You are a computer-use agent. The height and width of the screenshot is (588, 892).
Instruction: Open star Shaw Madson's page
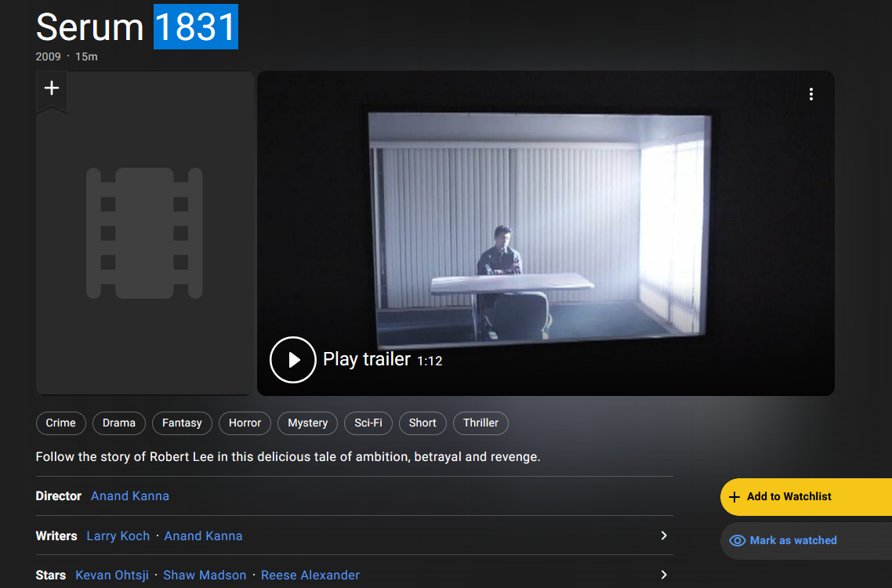pos(205,575)
